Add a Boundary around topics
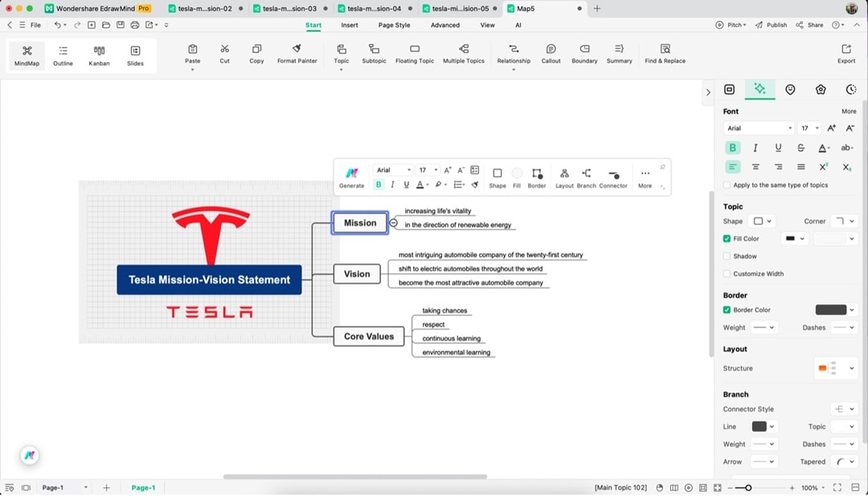 584,55
